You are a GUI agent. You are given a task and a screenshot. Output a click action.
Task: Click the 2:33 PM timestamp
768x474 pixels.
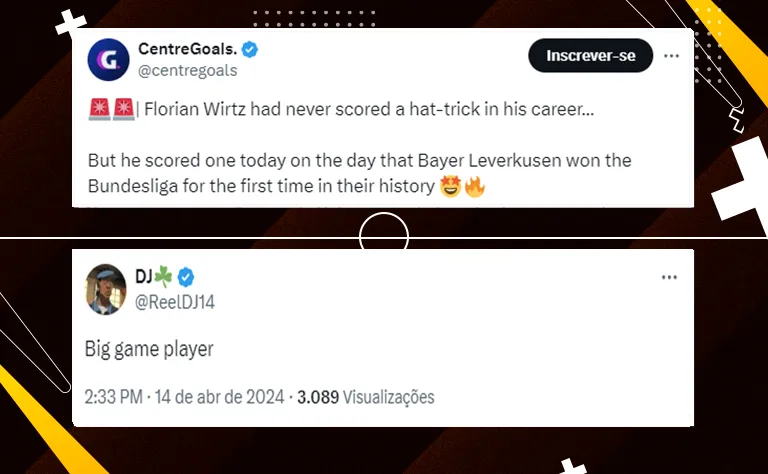(113, 397)
